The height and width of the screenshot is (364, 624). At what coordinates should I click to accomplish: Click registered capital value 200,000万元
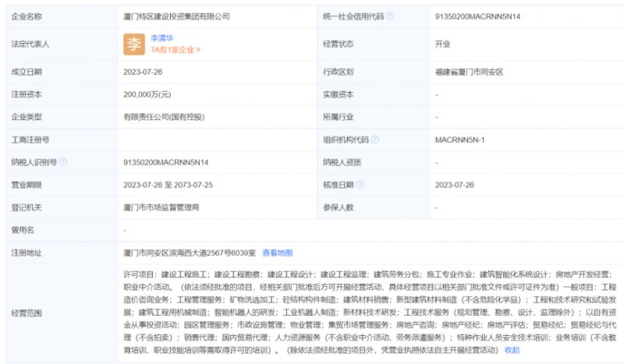(147, 94)
